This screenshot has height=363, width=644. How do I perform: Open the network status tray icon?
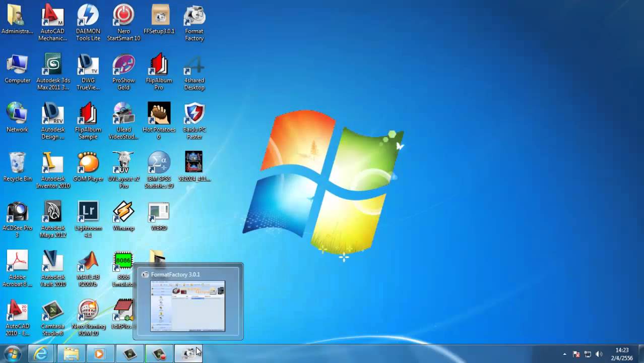[588, 354]
